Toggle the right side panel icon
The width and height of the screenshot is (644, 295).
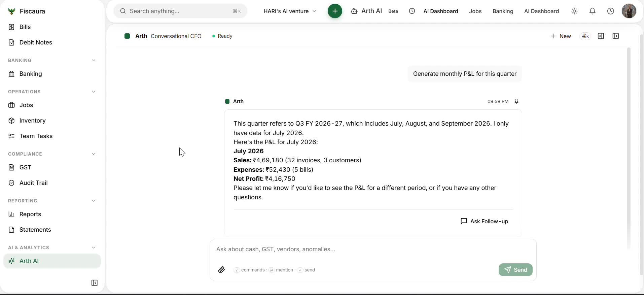point(601,36)
